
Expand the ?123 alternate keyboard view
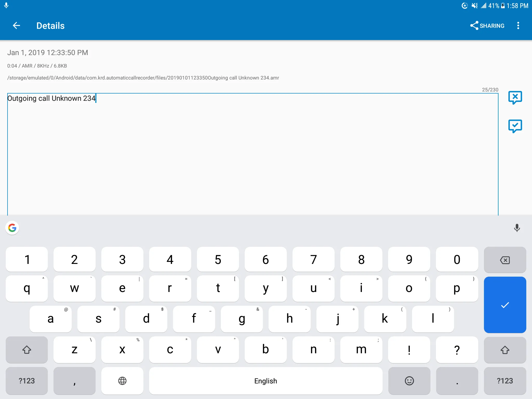tap(26, 381)
